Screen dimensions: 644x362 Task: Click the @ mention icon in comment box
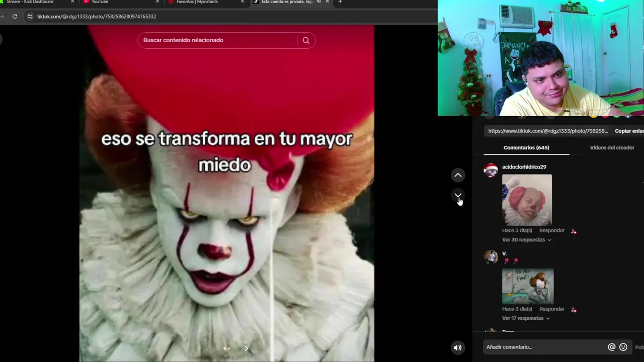pyautogui.click(x=612, y=347)
